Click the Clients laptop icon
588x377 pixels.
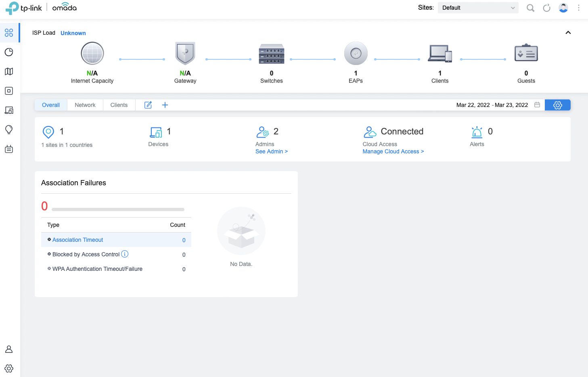pyautogui.click(x=440, y=53)
